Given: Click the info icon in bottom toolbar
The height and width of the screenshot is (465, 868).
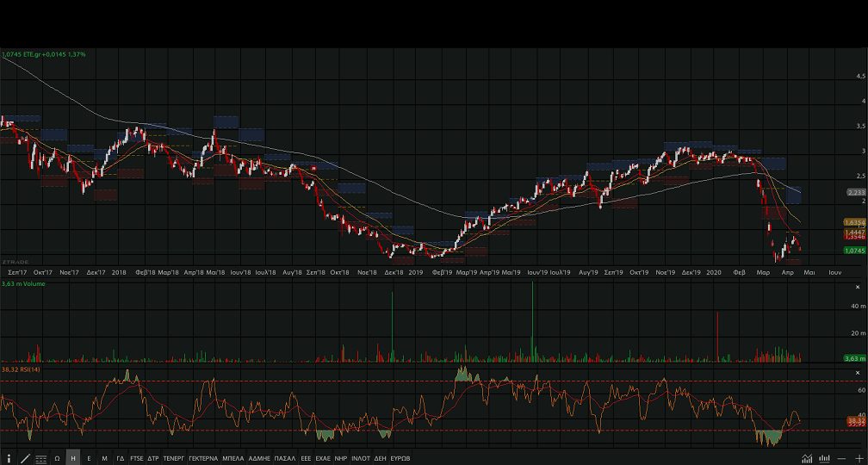Looking at the screenshot, I should [9, 458].
